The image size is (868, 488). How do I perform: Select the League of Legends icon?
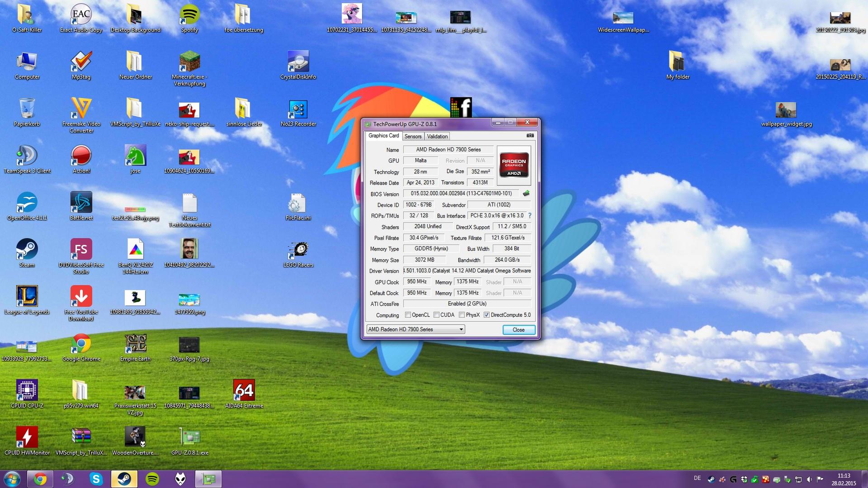point(27,300)
